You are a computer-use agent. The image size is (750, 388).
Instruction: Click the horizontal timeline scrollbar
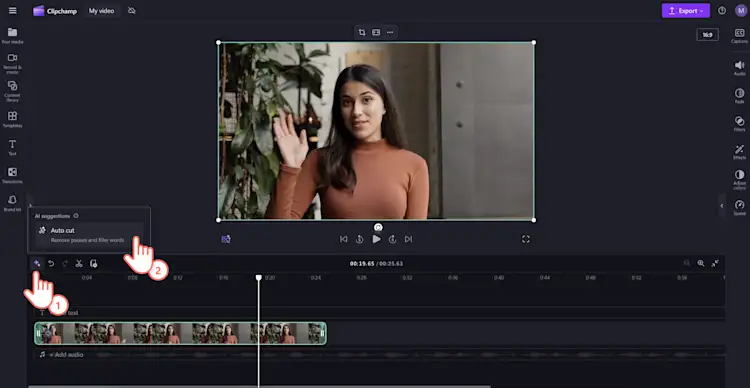pos(259,386)
